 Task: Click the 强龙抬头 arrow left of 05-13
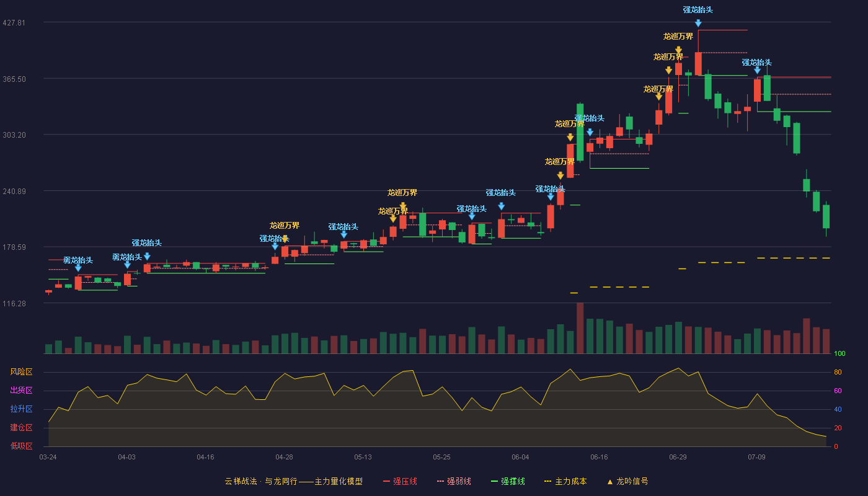[x=343, y=234]
